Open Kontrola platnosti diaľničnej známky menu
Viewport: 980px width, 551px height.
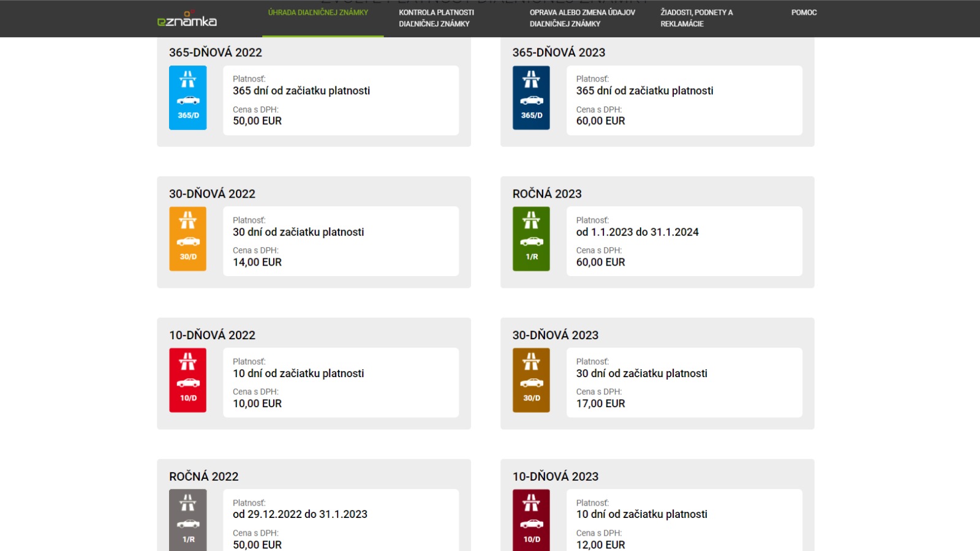point(437,18)
